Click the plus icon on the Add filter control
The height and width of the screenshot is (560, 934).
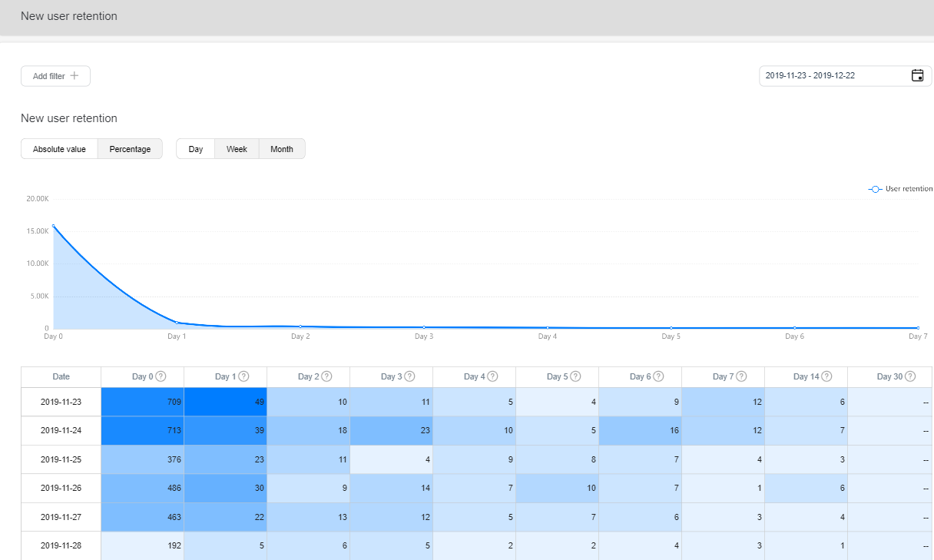[75, 75]
